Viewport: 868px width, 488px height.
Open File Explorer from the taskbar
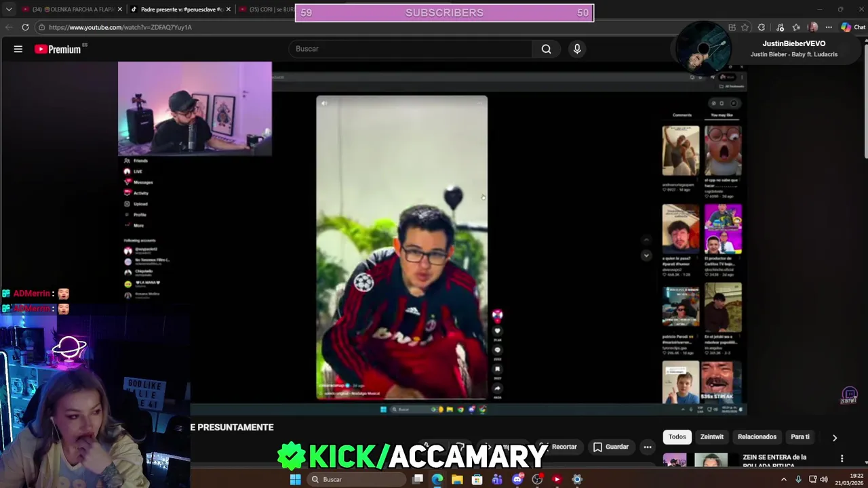coord(457,479)
